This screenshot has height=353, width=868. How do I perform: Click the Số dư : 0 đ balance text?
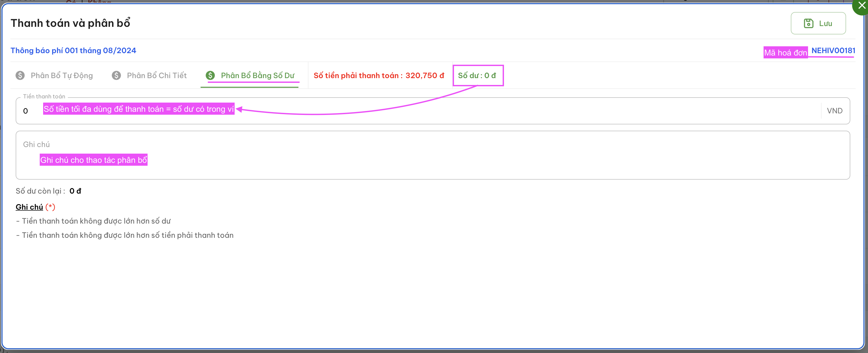point(477,75)
